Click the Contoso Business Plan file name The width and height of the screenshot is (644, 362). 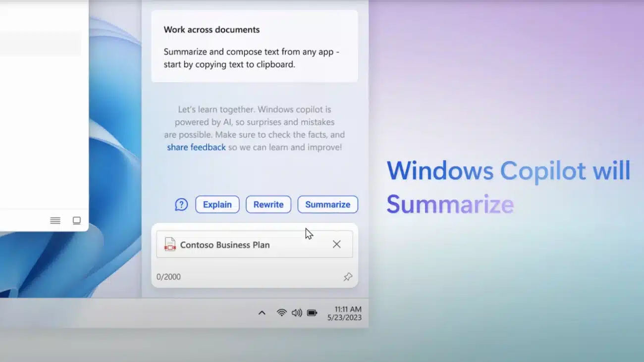pos(224,245)
